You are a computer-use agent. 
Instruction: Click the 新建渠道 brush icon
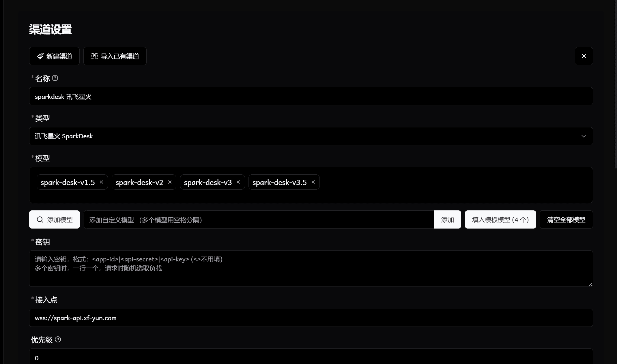click(40, 56)
